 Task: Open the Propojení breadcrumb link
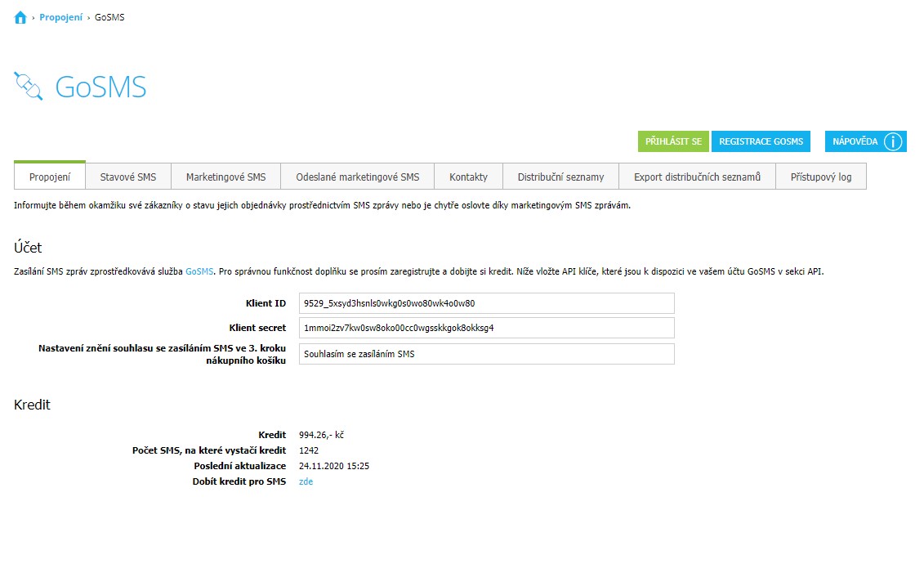60,18
